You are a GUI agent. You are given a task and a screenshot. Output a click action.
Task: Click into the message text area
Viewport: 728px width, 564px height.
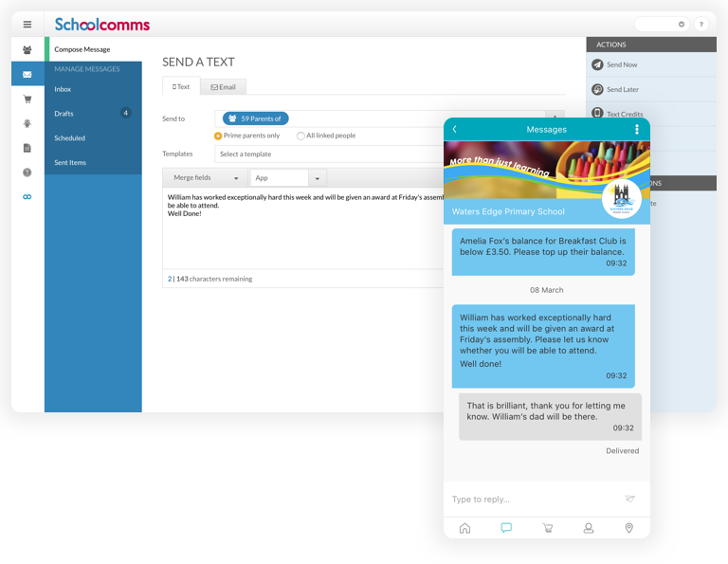(303, 229)
